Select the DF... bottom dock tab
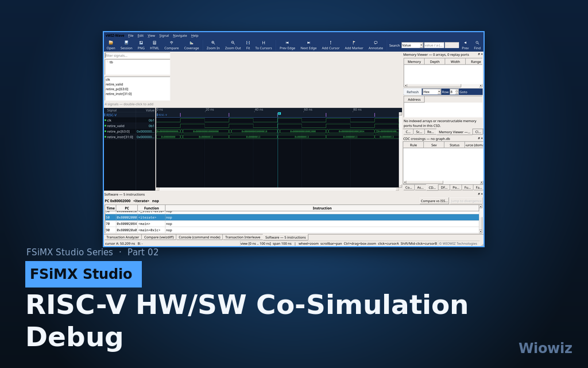Viewport: 588px width, 368px height. (x=444, y=187)
